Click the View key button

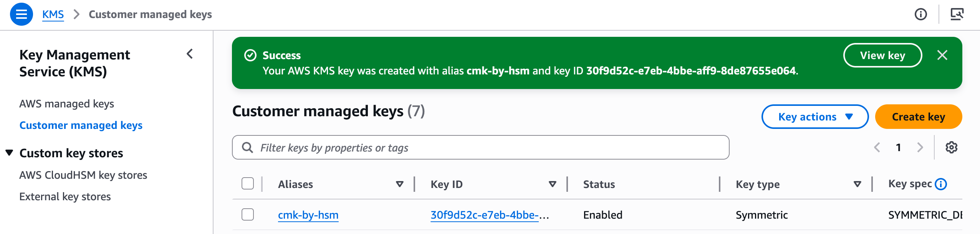(882, 55)
